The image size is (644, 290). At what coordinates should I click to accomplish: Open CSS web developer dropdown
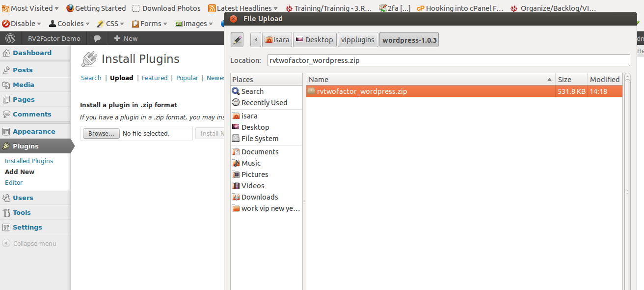tap(110, 23)
